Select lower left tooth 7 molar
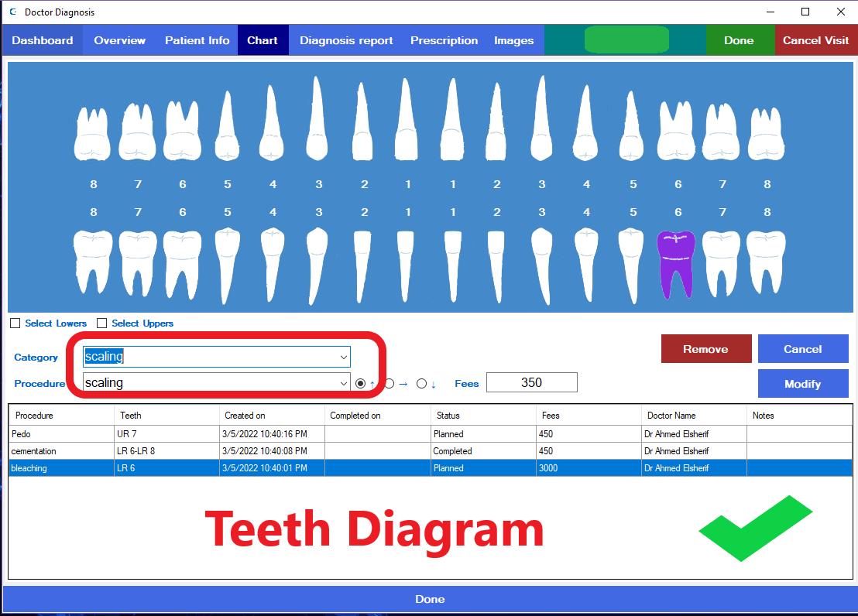Image resolution: width=858 pixels, height=616 pixels. (x=721, y=263)
